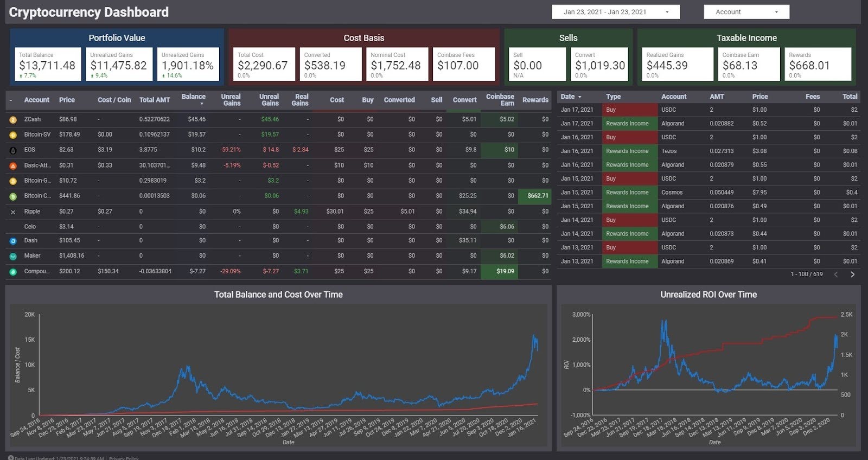Sort transactions by Date column arrow
Screen dimensions: 868x460
coord(580,97)
